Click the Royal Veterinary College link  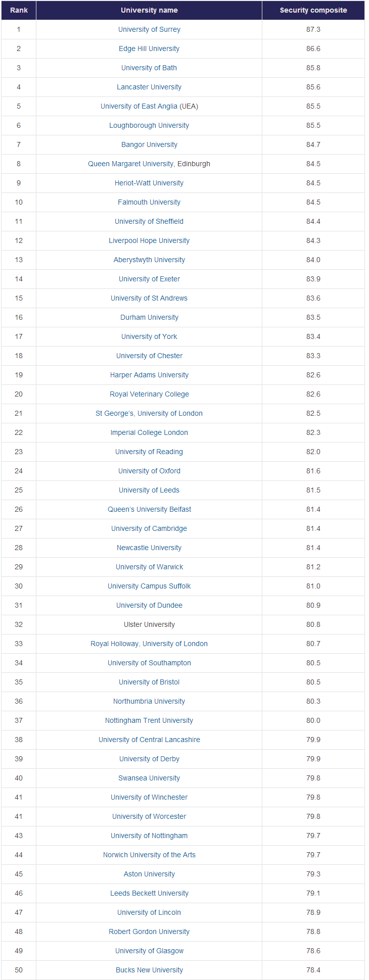click(x=149, y=394)
